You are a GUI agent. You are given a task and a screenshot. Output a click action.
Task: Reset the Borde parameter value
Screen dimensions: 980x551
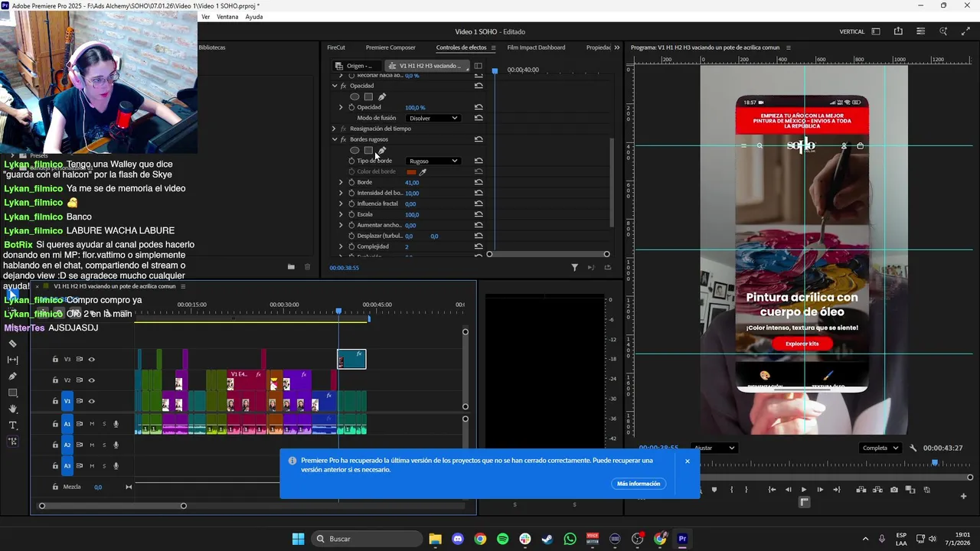click(x=479, y=182)
